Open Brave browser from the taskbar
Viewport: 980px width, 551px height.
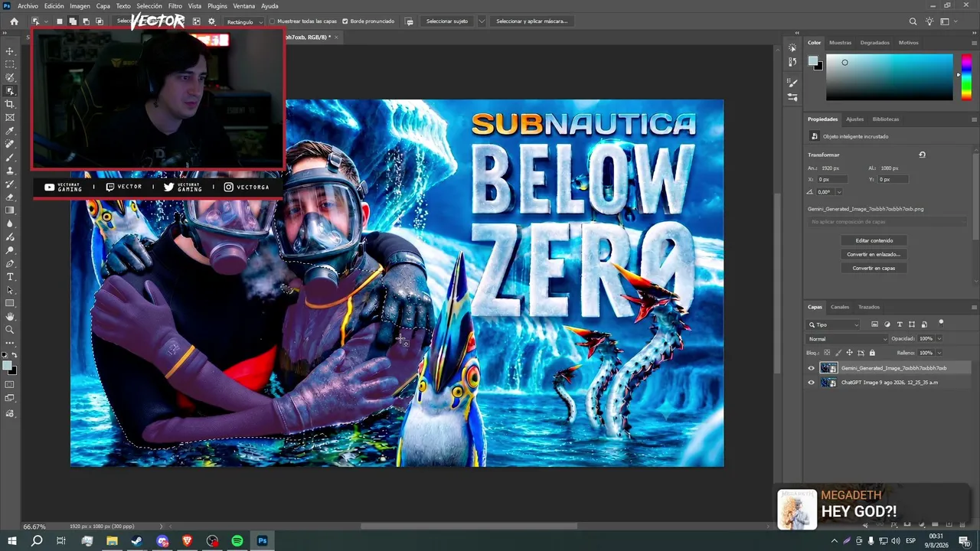click(x=188, y=541)
